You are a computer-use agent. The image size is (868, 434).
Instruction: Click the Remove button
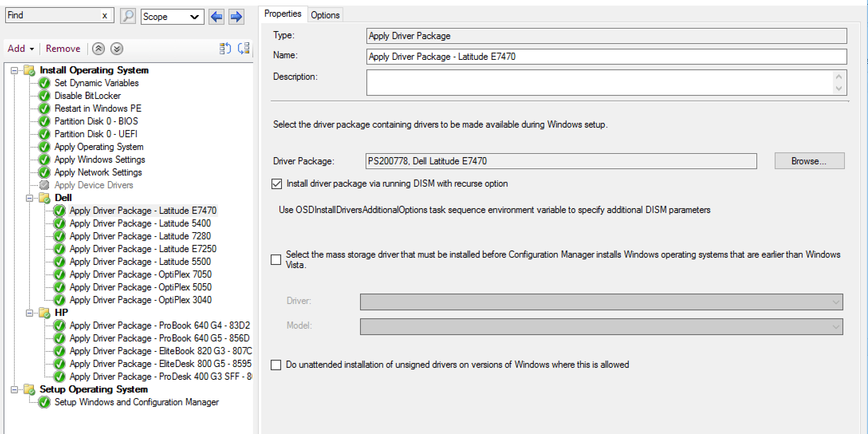coord(63,48)
